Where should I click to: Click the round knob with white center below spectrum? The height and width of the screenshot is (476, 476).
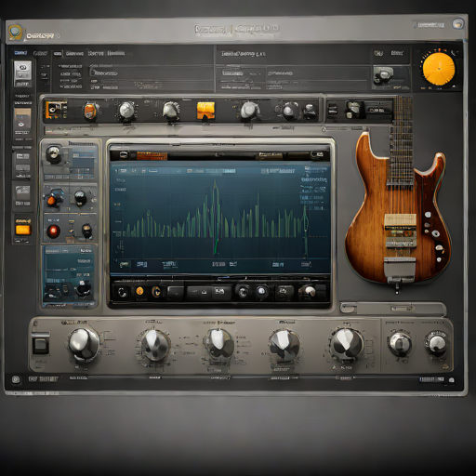tap(262, 291)
